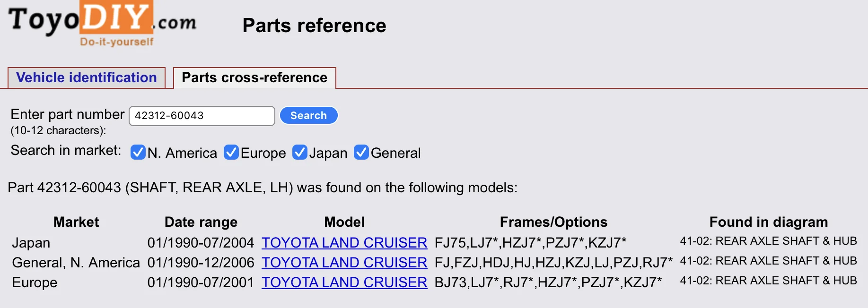
Task: Open the Japan market Land Cruiser link
Action: pyautogui.click(x=344, y=243)
